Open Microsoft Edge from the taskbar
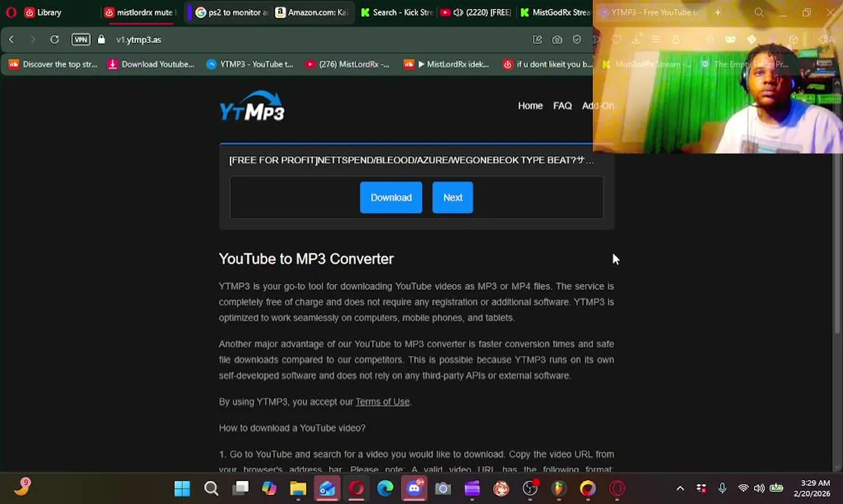This screenshot has width=843, height=504. (x=385, y=489)
